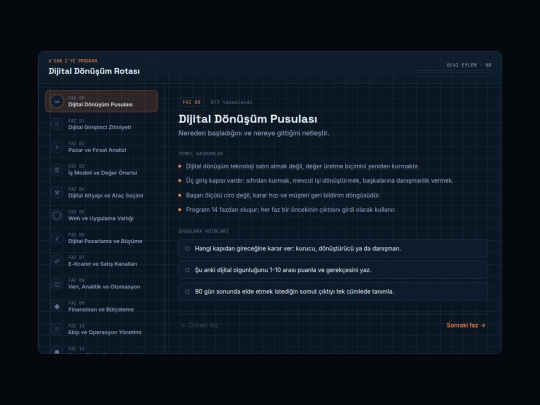Open the Veri, Analitik ve Otomasyon phase
Viewport: 540px width, 405px height.
[x=102, y=284]
